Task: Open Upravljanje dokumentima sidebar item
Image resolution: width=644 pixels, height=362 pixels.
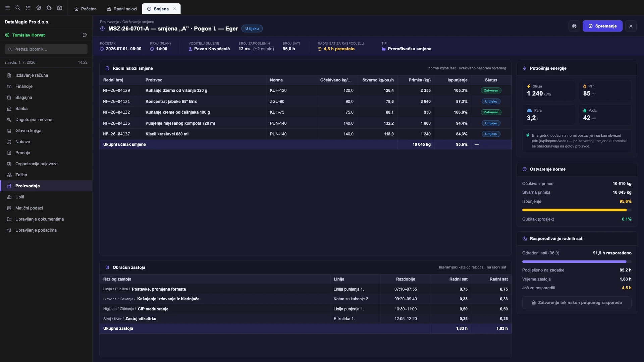Action: coord(46,219)
